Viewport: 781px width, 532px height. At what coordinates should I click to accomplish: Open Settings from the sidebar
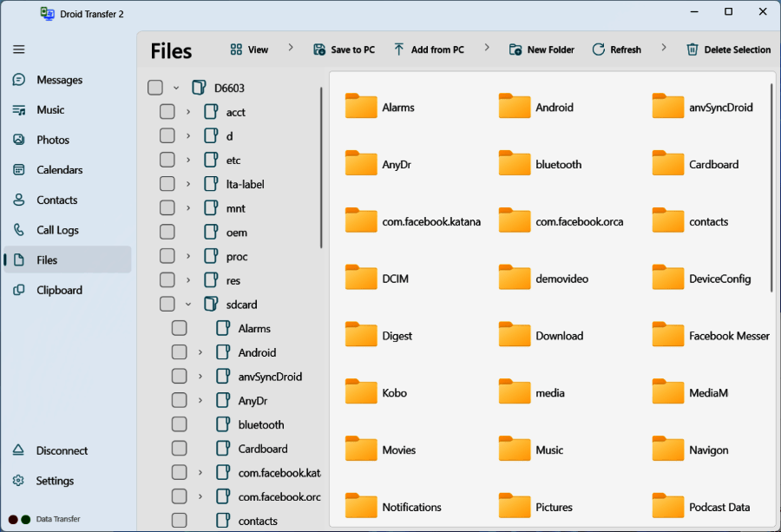55,481
